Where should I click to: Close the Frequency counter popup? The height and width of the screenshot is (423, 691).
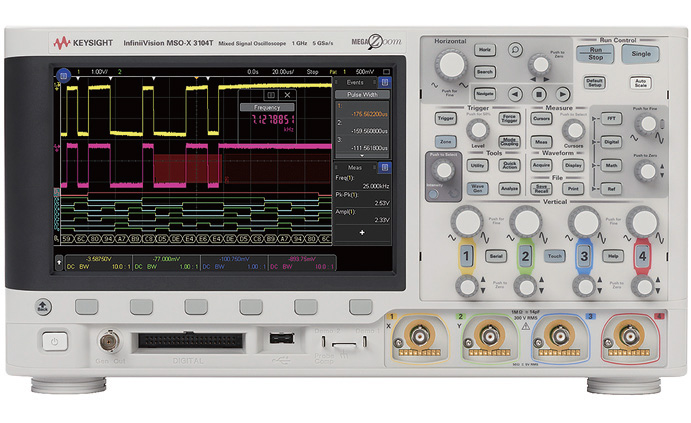tap(287, 95)
